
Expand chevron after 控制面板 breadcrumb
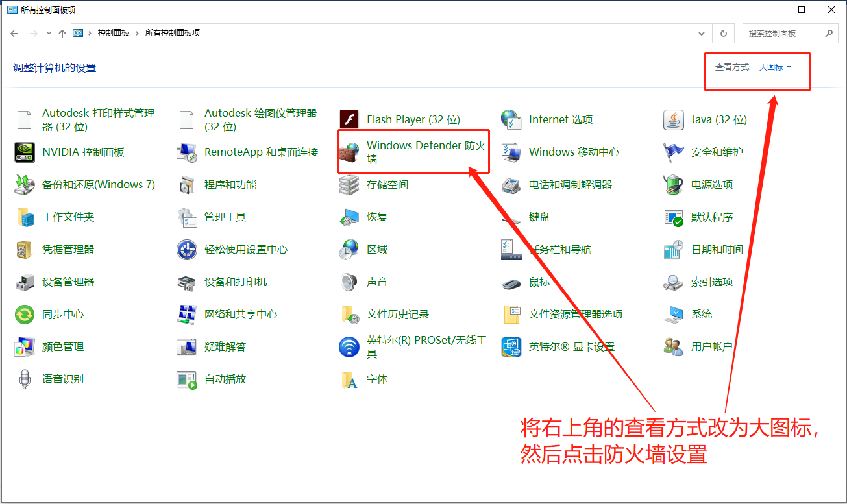[x=138, y=33]
